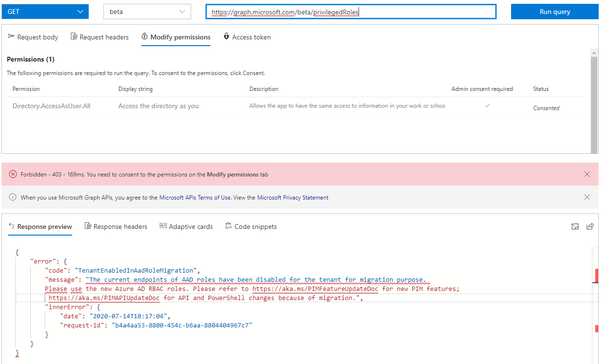The image size is (603, 364).
Task: Open the beta version dropdown
Action: (147, 12)
